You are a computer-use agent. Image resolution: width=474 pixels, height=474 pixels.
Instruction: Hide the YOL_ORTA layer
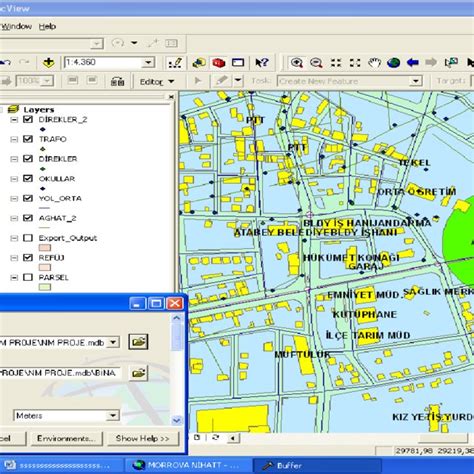(28, 198)
